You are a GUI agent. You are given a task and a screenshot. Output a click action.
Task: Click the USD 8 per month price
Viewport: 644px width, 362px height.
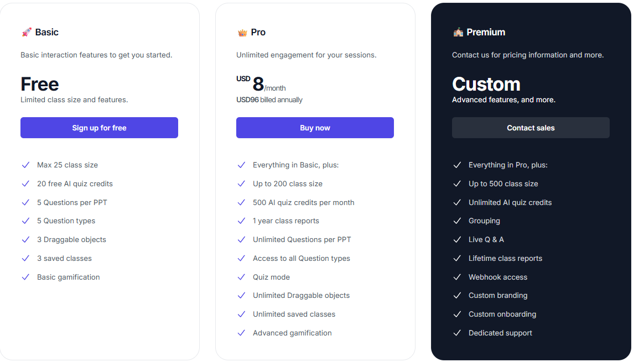pos(261,84)
